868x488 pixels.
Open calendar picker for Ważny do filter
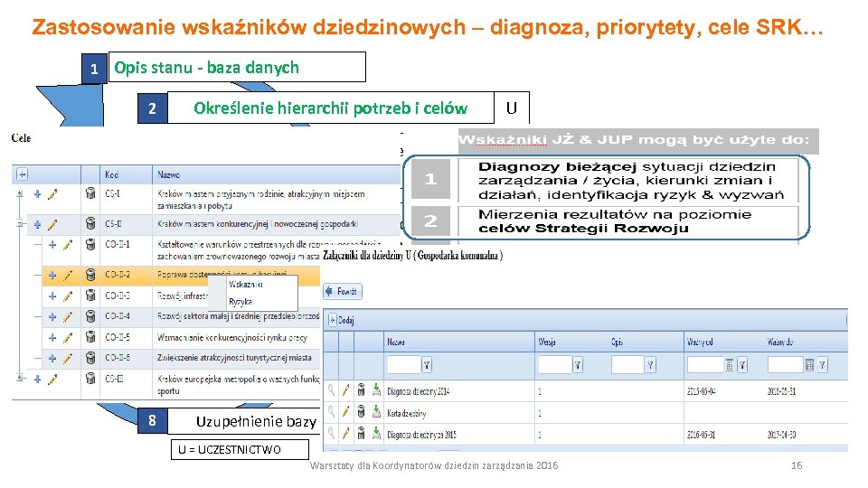[809, 364]
